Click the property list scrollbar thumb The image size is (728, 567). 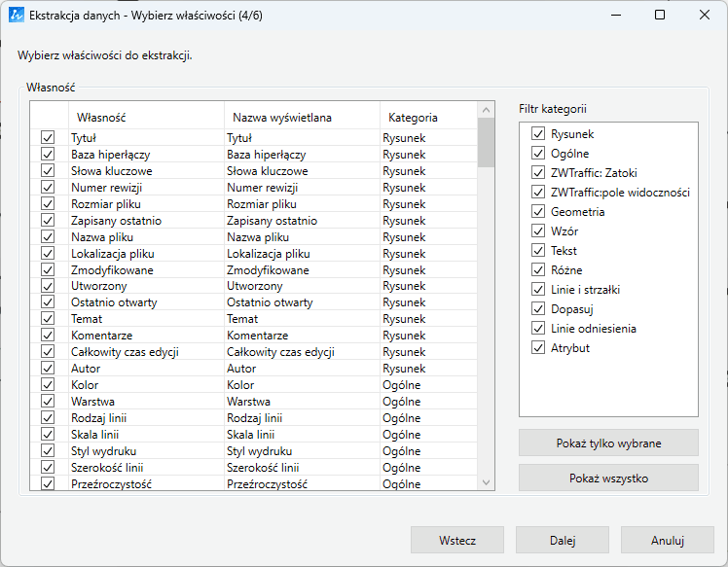point(486,142)
